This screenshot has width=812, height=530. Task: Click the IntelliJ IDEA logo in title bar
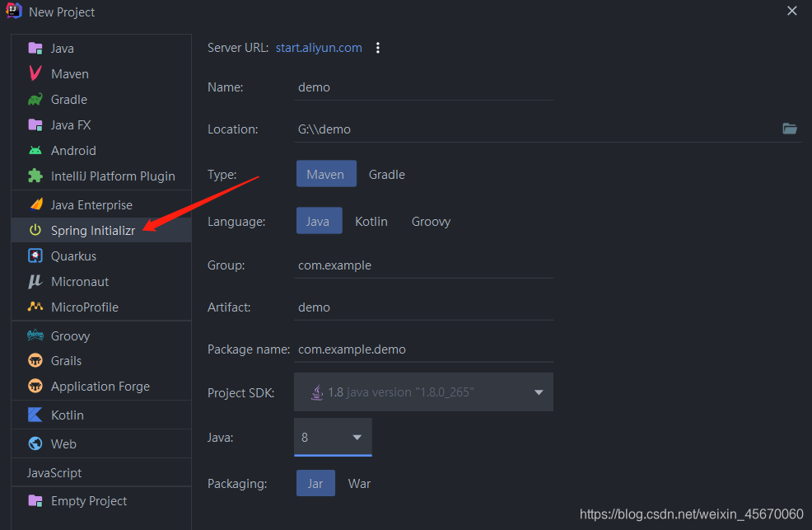(14, 11)
